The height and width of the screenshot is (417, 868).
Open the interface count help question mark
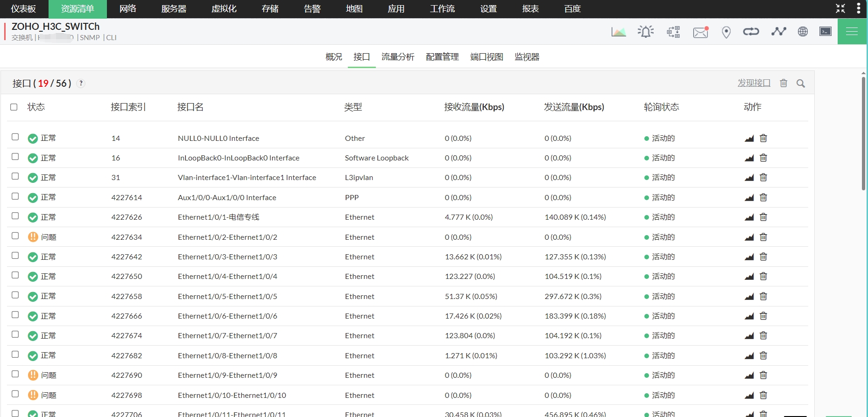81,83
